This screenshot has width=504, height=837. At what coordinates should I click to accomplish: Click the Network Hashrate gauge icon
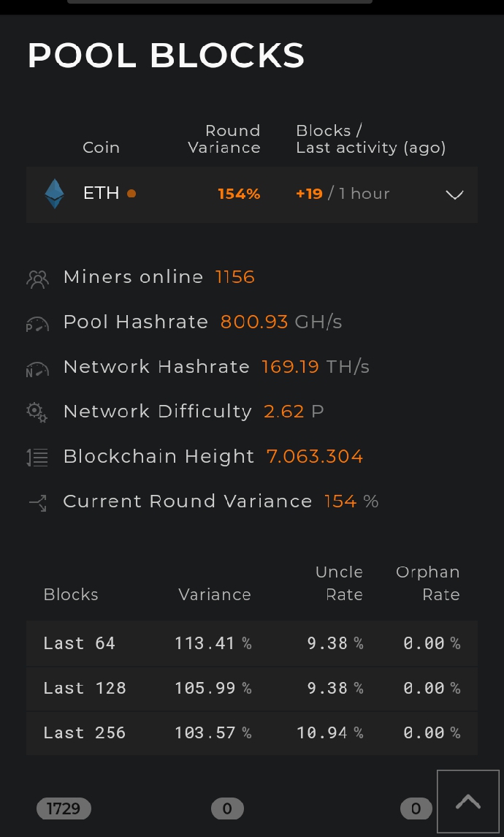pyautogui.click(x=37, y=369)
